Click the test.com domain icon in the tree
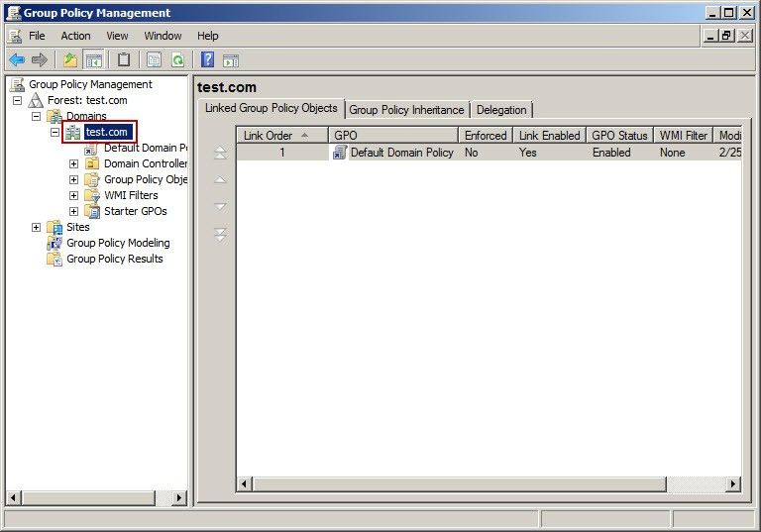 (73, 132)
